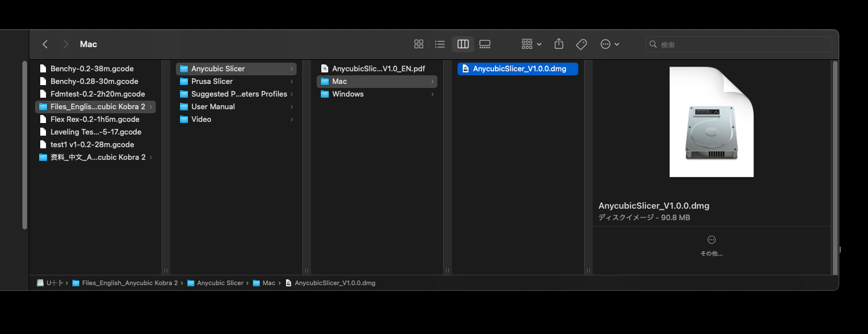
Task: Click the User Manual folder icon
Action: [184, 106]
